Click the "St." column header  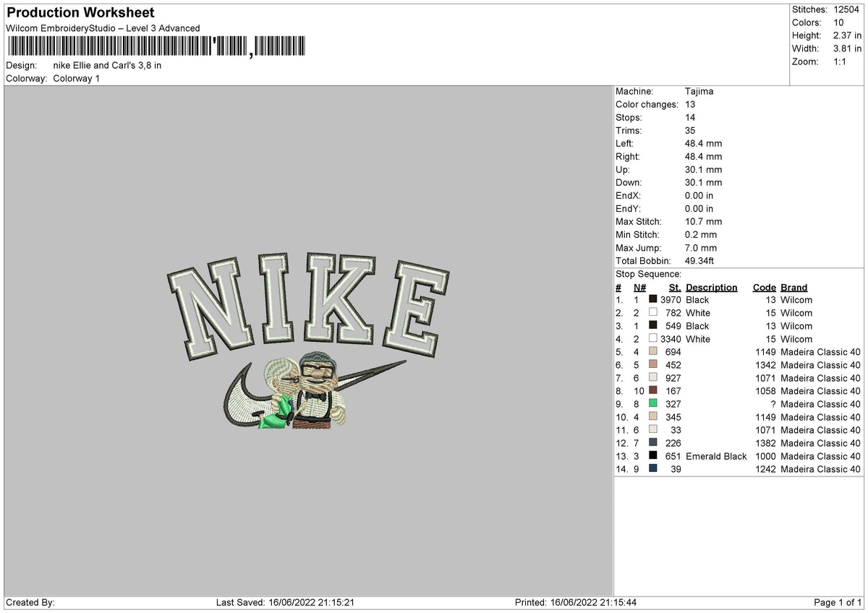675,287
